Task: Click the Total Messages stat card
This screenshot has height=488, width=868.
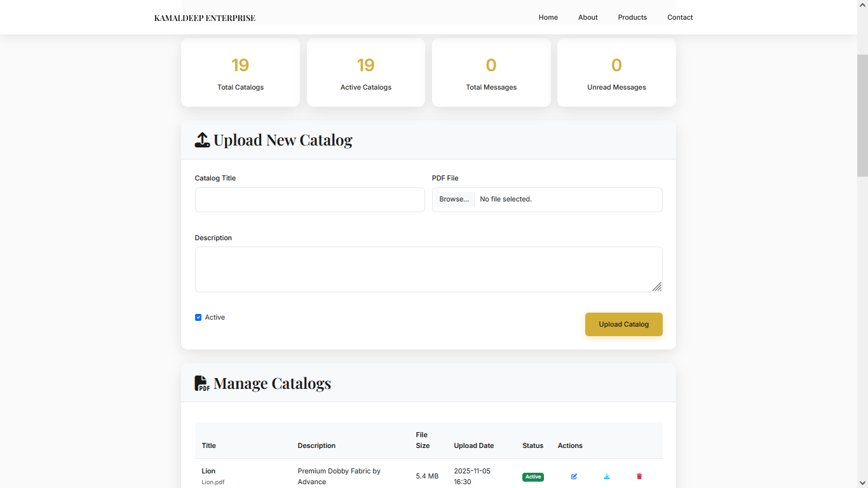Action: [x=491, y=72]
